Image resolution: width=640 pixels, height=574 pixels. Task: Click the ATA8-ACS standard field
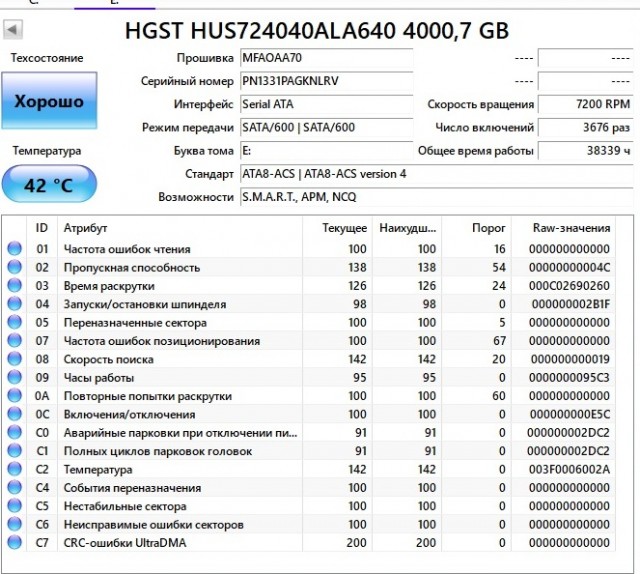pyautogui.click(x=437, y=174)
